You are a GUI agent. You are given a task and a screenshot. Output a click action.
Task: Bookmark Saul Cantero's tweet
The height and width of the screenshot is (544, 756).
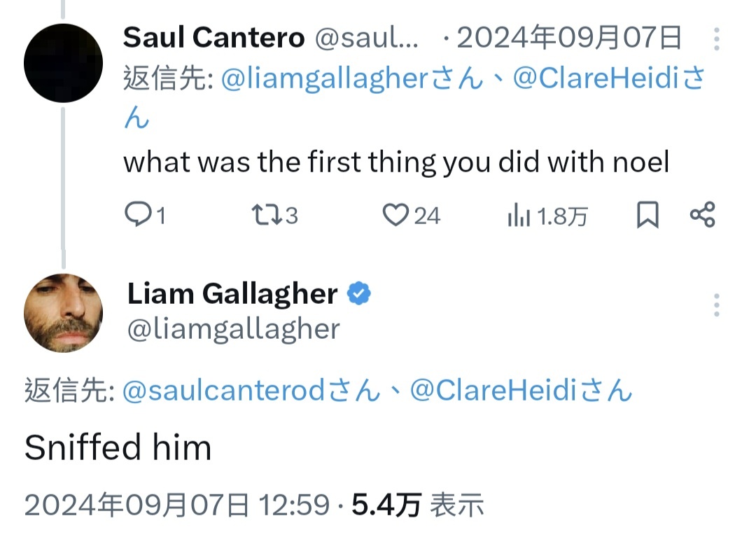click(x=647, y=215)
